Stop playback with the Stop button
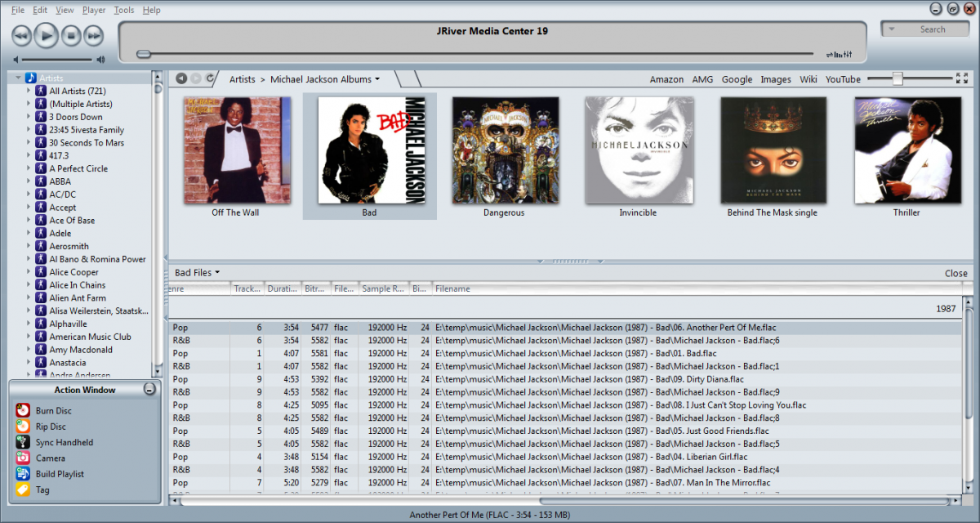The image size is (980, 523). click(x=71, y=35)
